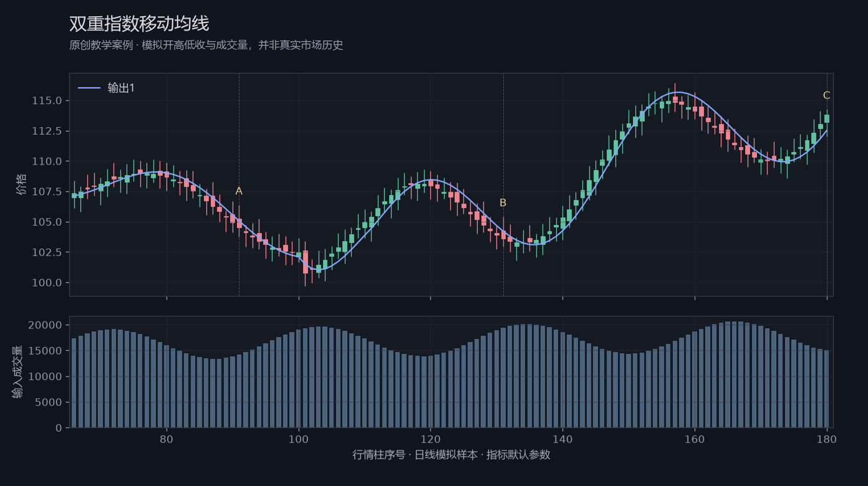Click the x-axis tick label 120
The width and height of the screenshot is (868, 486).
coord(430,439)
